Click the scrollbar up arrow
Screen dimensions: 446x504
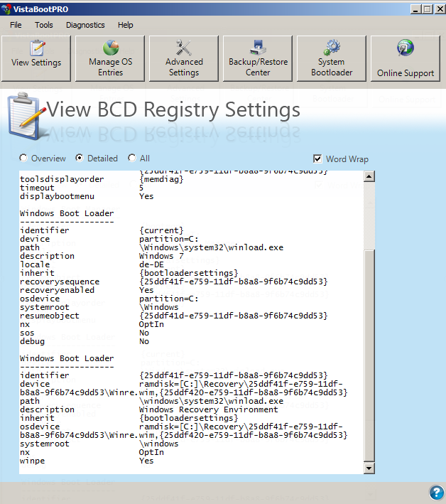(369, 176)
